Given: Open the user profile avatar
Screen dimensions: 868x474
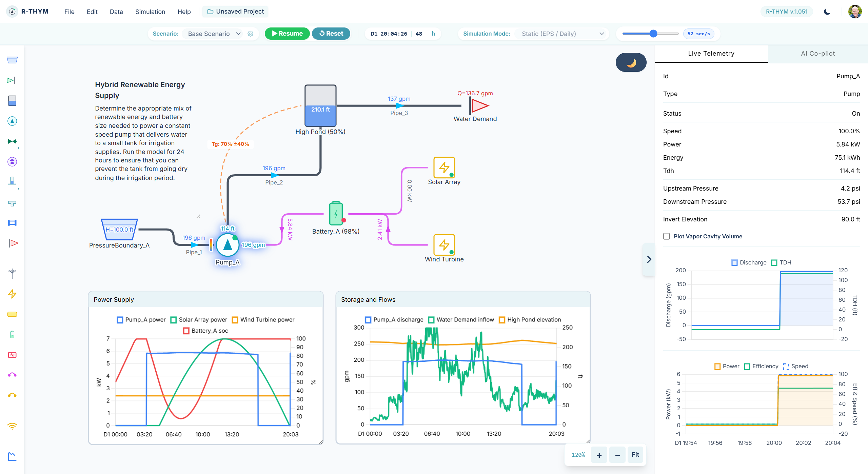Looking at the screenshot, I should pos(855,12).
